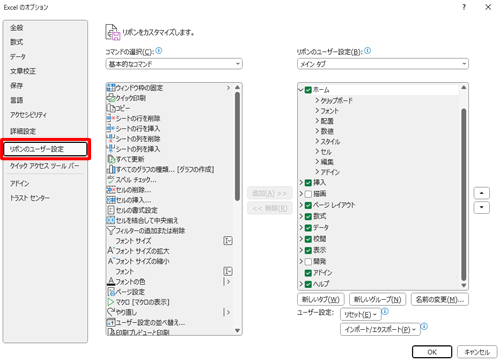Expand the ヘルプ tab node
500x362 pixels.
point(301,284)
